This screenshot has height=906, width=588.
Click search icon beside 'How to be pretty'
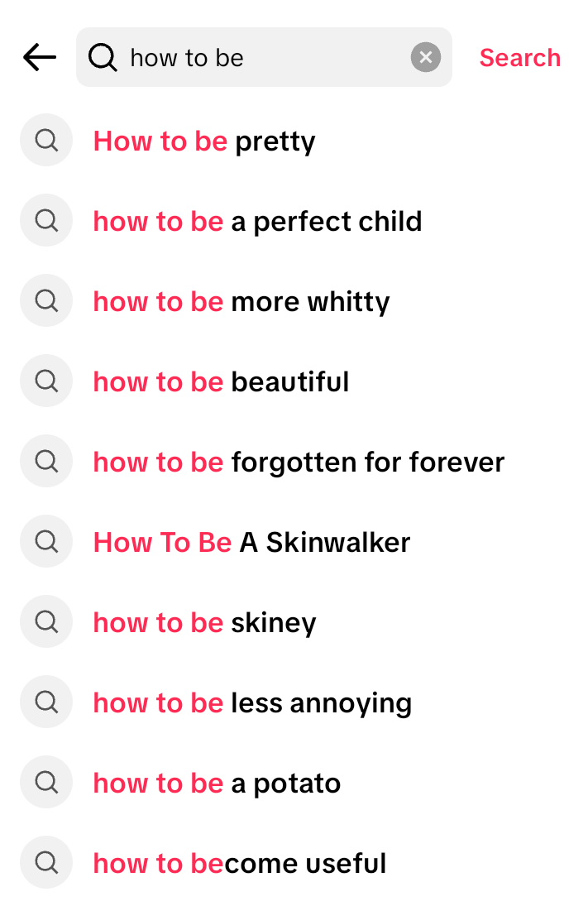[46, 141]
